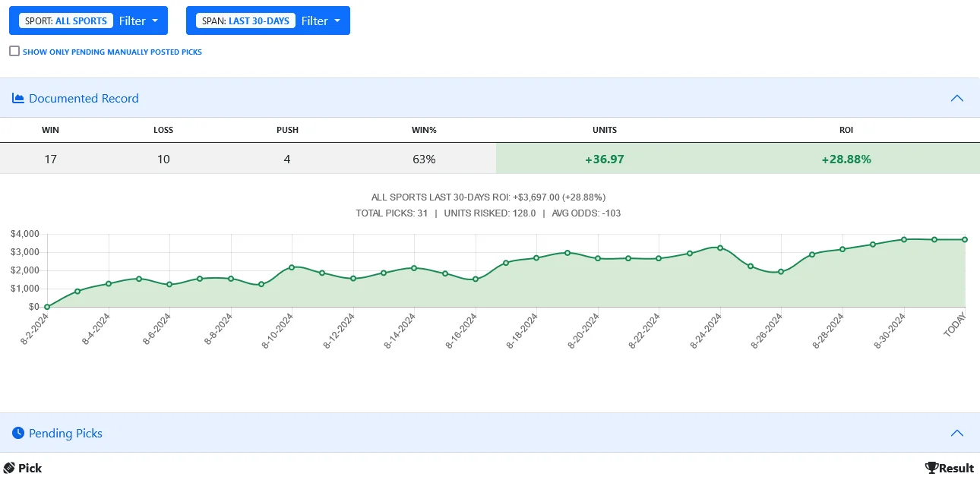Open the Span: Last 30-Days filter dropdown

pos(267,21)
